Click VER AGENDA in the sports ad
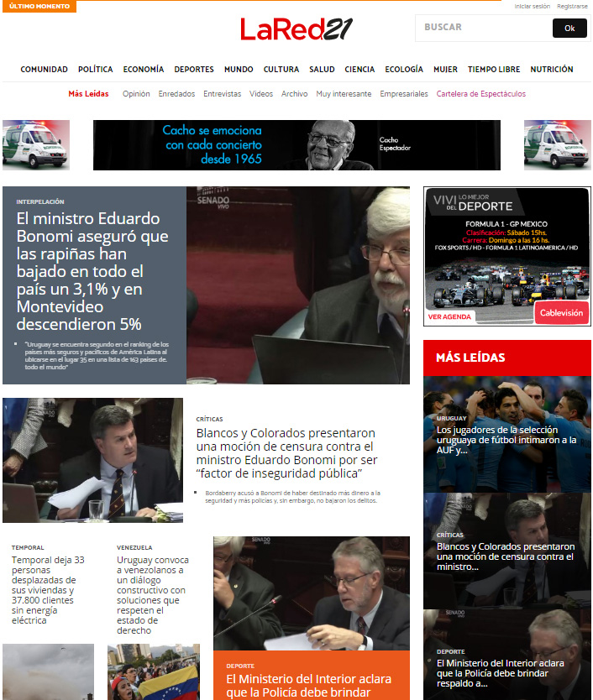Image resolution: width=593 pixels, height=700 pixels. click(x=449, y=316)
